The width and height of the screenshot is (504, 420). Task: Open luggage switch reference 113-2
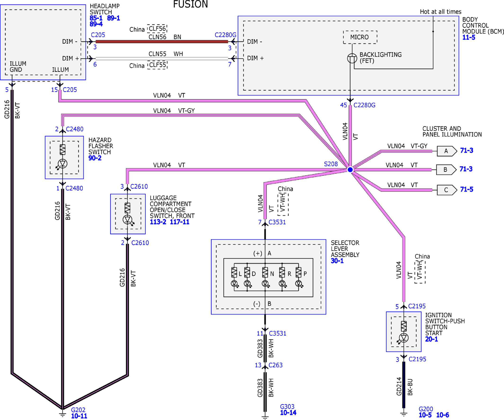pos(158,222)
